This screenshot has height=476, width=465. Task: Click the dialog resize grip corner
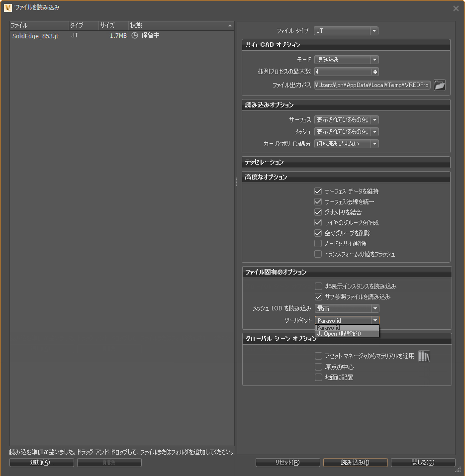(x=458, y=470)
